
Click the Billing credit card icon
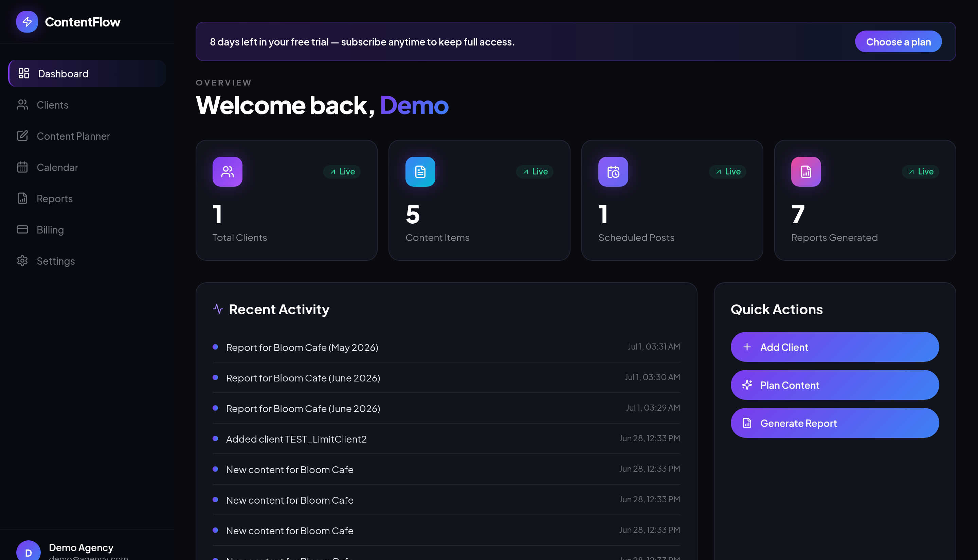[22, 229]
